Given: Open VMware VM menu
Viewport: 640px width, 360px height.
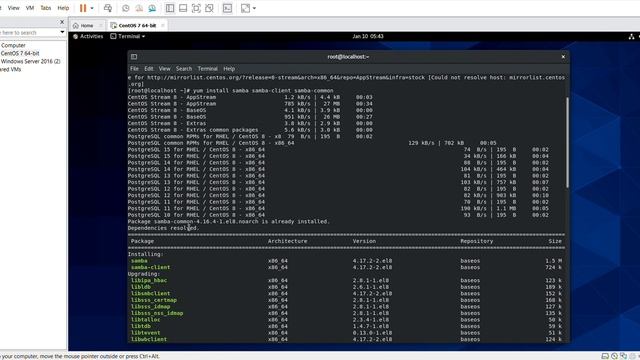Looking at the screenshot, I should [x=30, y=8].
